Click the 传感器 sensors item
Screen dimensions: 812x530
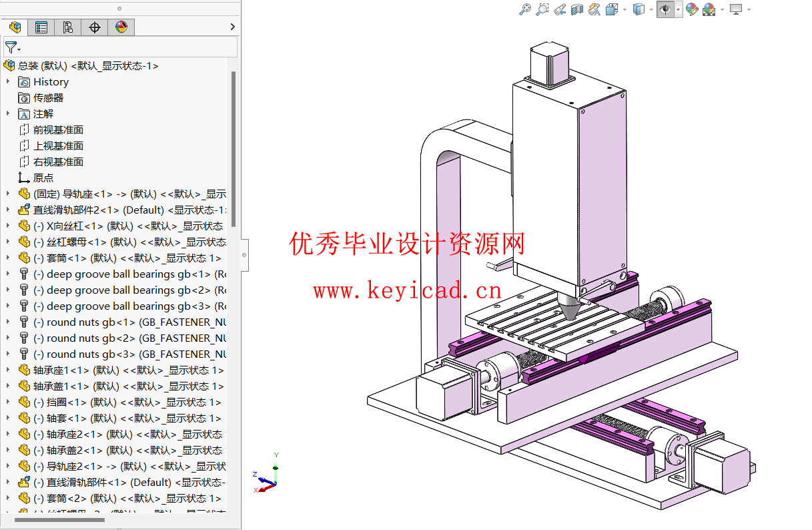(x=48, y=97)
